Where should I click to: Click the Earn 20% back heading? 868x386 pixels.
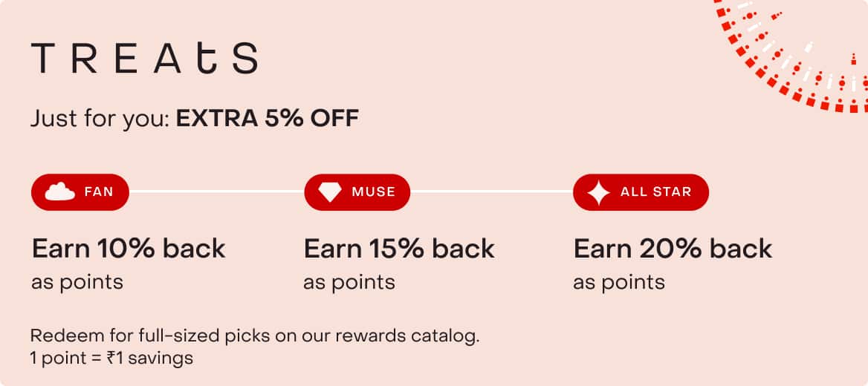(x=673, y=248)
